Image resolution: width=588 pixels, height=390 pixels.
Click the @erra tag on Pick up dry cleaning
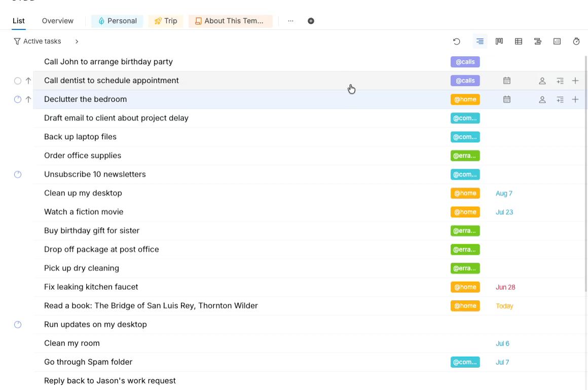[465, 268]
